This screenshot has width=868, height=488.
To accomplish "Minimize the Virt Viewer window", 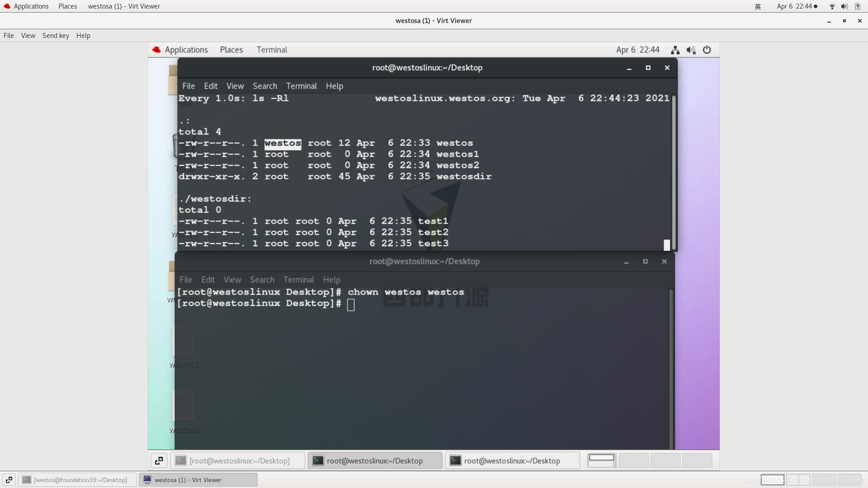I will tap(829, 21).
